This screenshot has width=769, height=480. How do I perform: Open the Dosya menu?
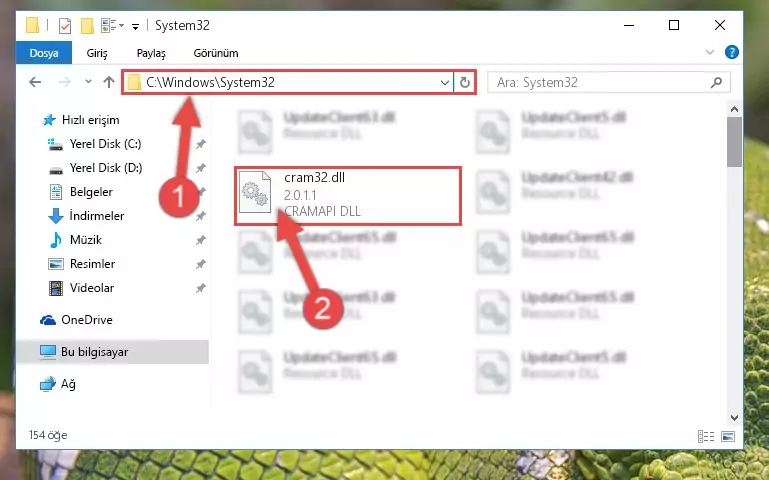pos(44,53)
